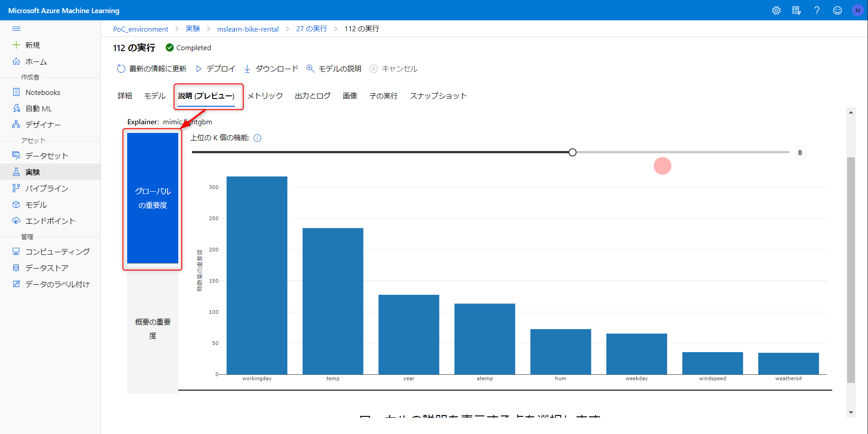Select the 説明 (プレビュー) tab

point(206,96)
